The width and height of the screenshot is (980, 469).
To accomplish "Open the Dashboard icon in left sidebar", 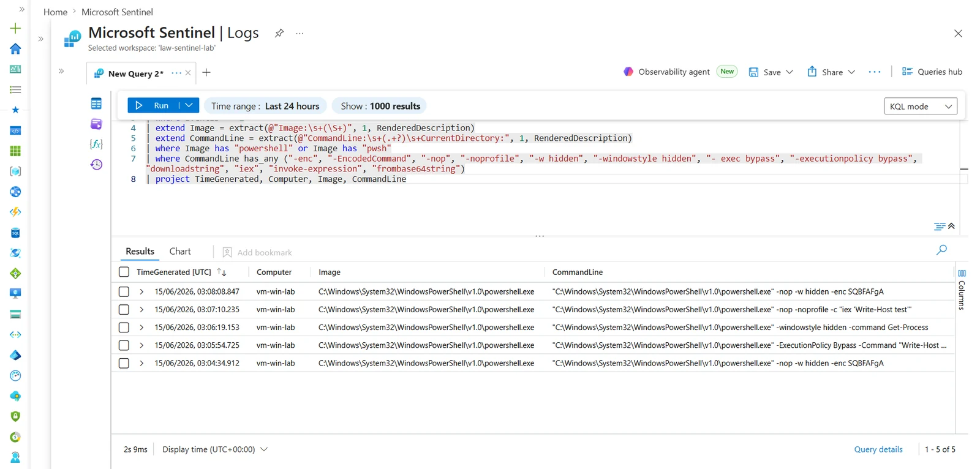I will (15, 69).
